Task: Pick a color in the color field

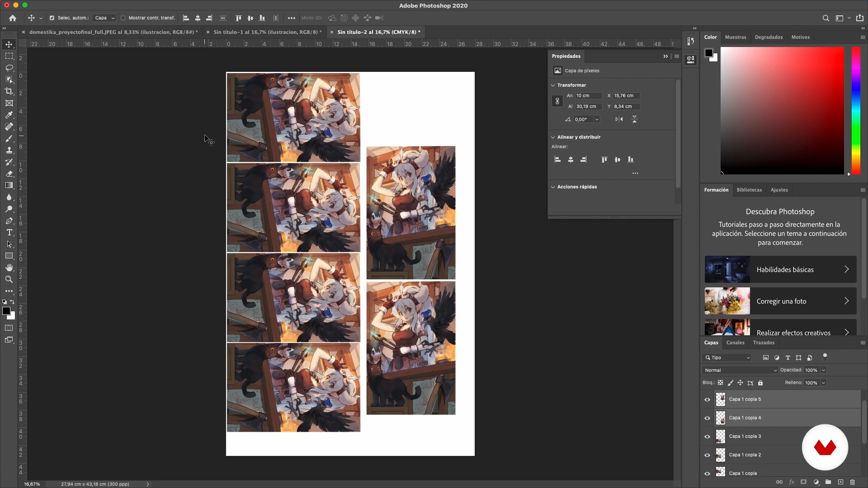Action: (x=782, y=110)
